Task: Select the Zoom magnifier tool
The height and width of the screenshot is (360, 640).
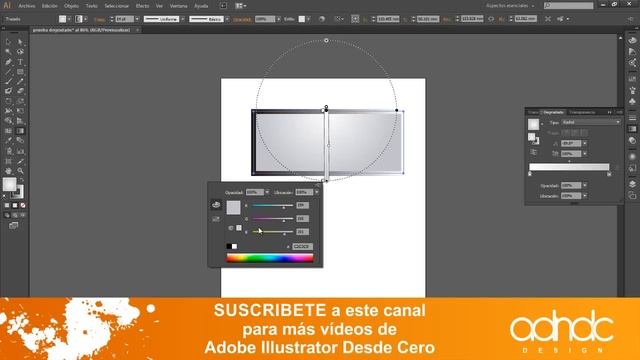Action: 20,171
